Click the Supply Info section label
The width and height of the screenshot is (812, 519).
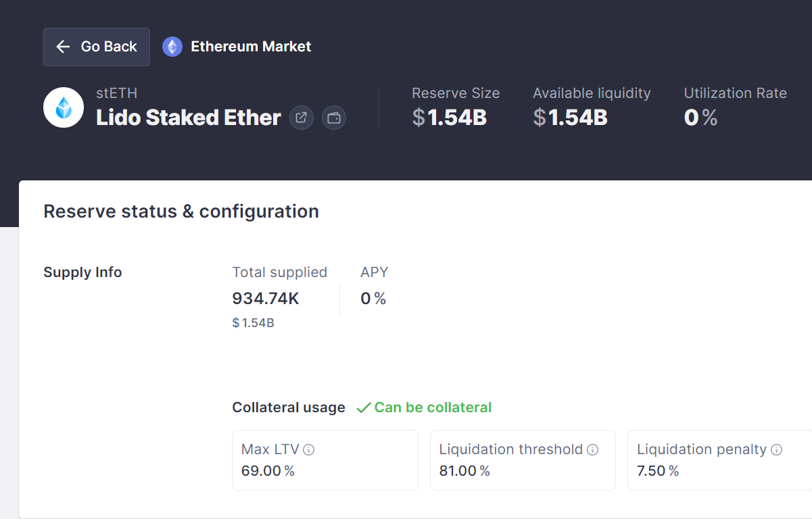point(82,272)
